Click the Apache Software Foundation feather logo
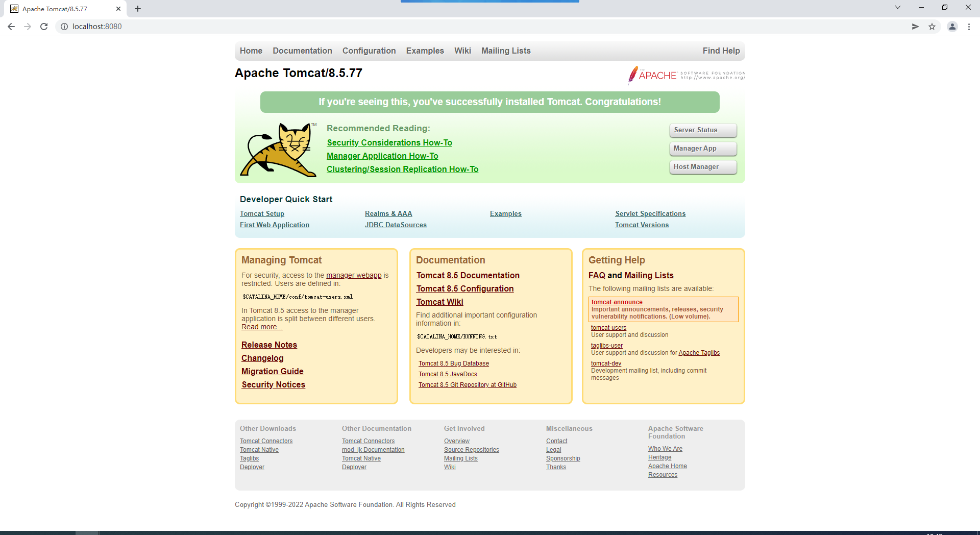980x535 pixels. (x=687, y=76)
